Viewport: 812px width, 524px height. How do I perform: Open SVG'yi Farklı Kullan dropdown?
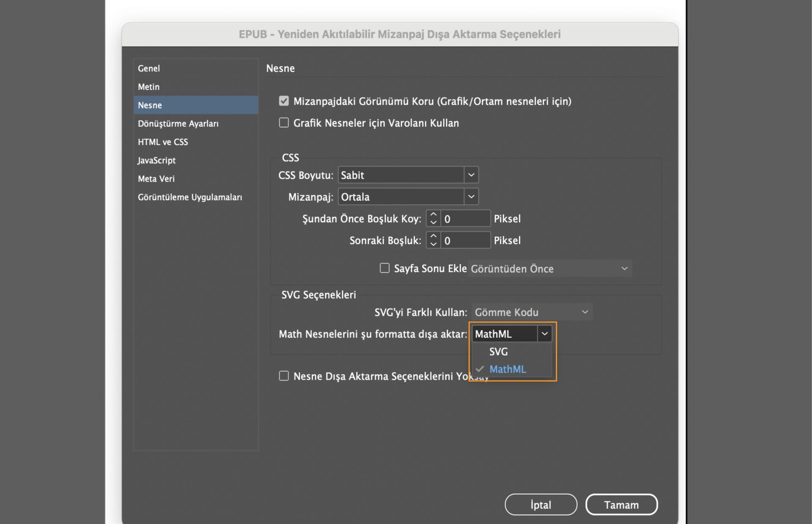click(532, 312)
